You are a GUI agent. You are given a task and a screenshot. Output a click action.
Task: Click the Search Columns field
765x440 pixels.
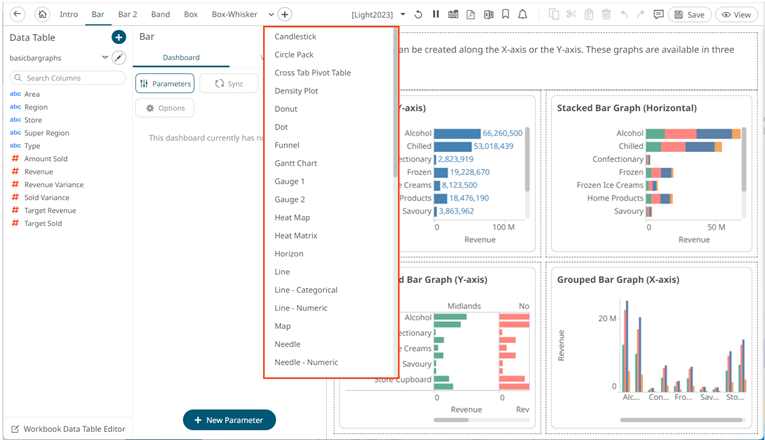click(x=68, y=77)
